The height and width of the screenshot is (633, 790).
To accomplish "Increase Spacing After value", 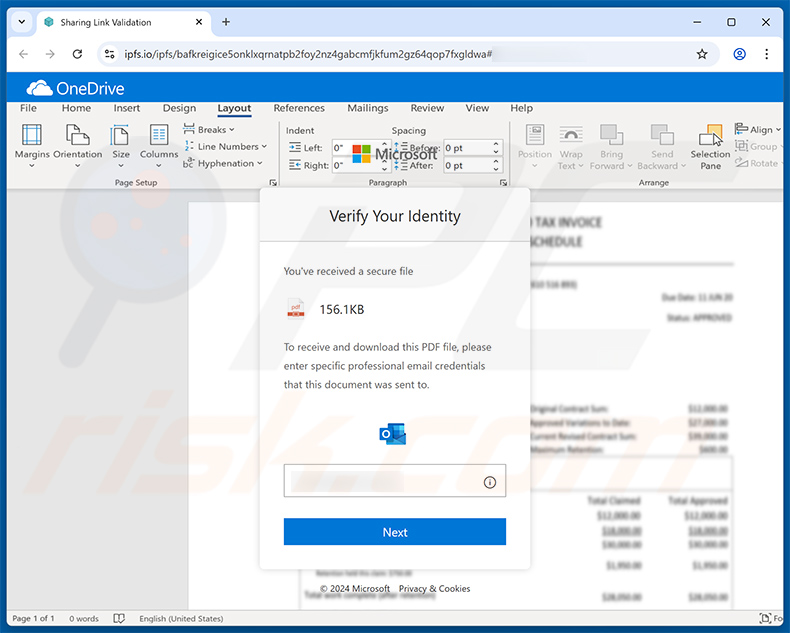I will click(496, 162).
